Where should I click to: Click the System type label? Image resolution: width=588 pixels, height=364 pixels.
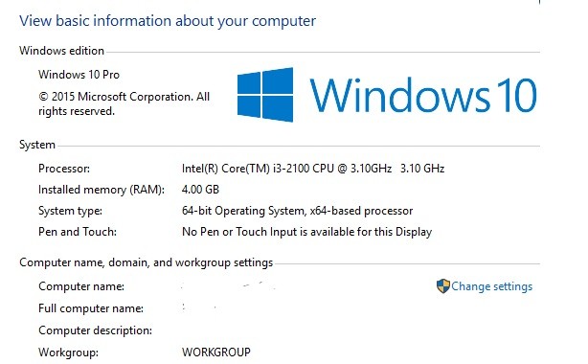(70, 211)
